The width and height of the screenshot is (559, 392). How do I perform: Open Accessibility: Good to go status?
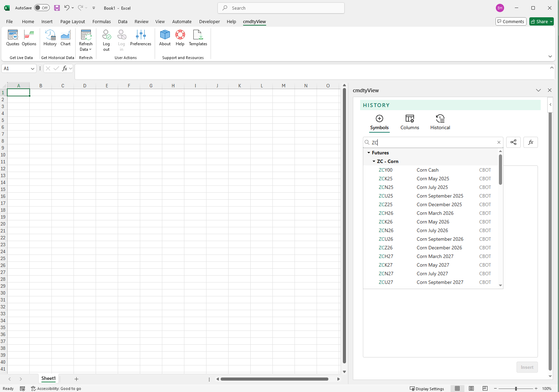click(56, 389)
